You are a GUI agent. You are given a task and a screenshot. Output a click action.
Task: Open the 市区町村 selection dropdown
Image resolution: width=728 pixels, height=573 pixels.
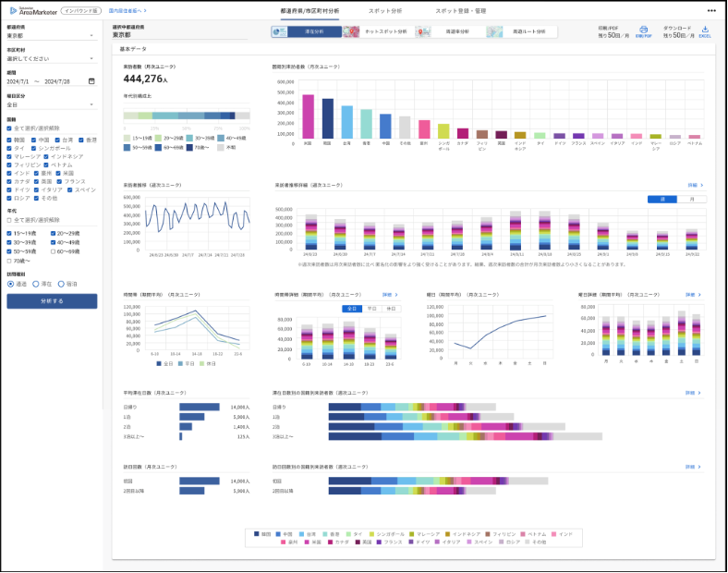click(91, 58)
